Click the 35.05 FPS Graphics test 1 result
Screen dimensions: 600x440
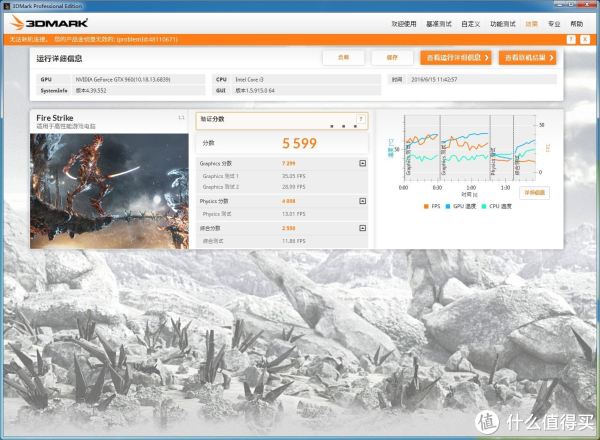293,176
